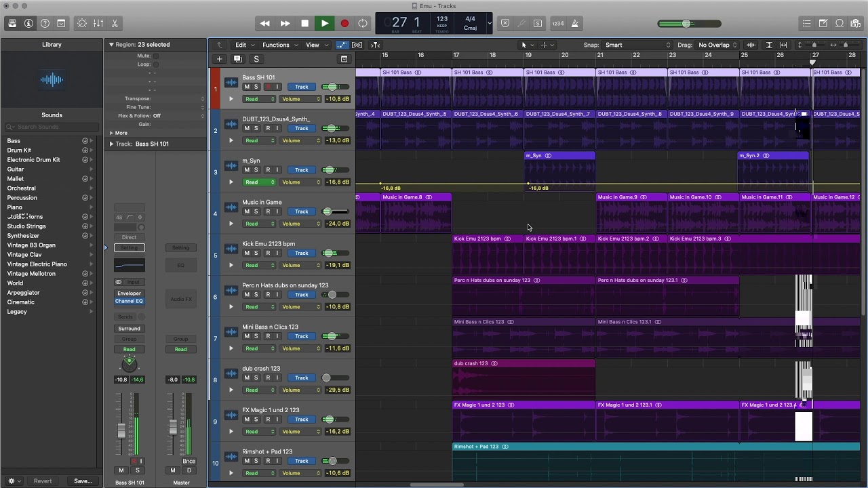Open the Note Pads button
Image resolution: width=868 pixels, height=488 pixels.
pos(823,24)
